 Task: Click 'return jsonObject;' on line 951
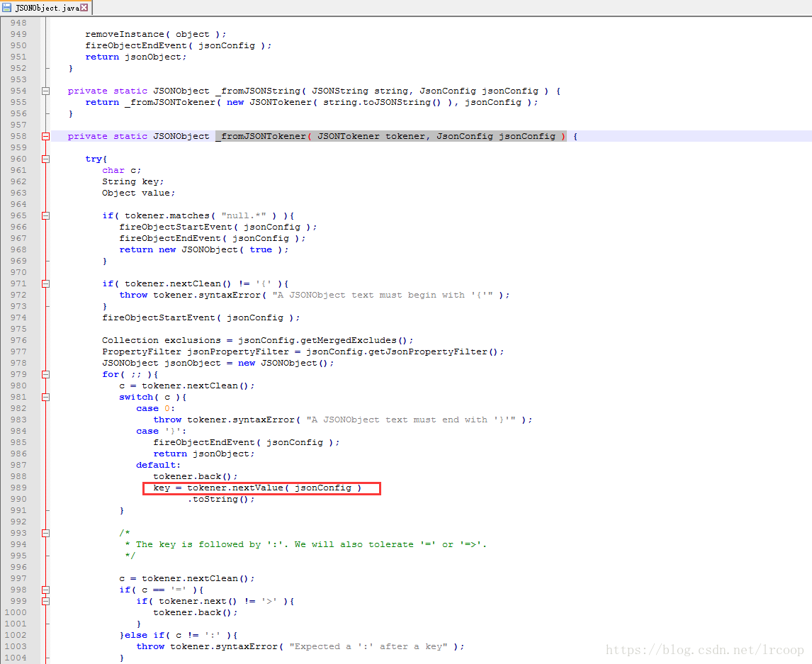(x=135, y=57)
